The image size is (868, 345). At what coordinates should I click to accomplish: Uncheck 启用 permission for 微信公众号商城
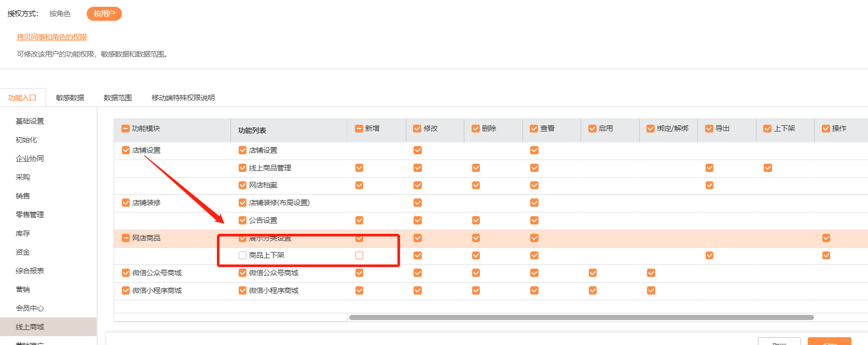593,273
